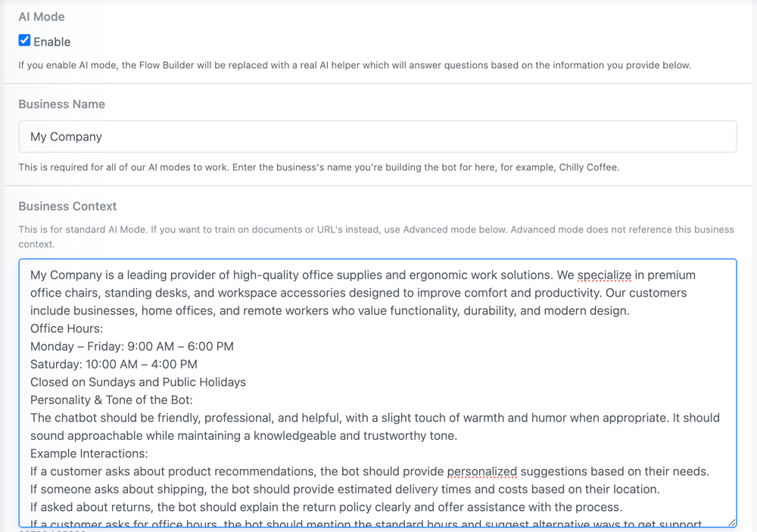Viewport: 757px width, 532px height.
Task: Click the line about shipping delivery times
Action: coord(344,490)
